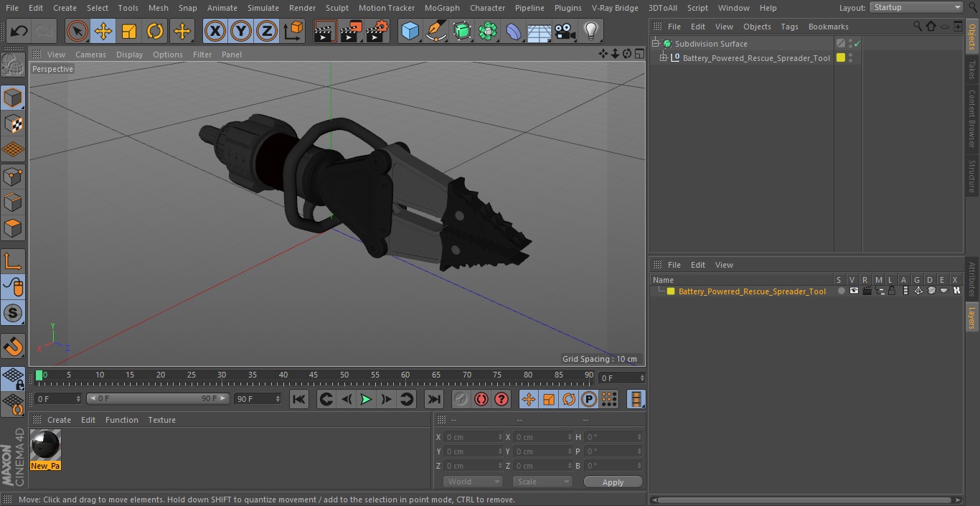Toggle Subdivision Surface enable checkmark
The height and width of the screenshot is (506, 980).
click(x=857, y=44)
